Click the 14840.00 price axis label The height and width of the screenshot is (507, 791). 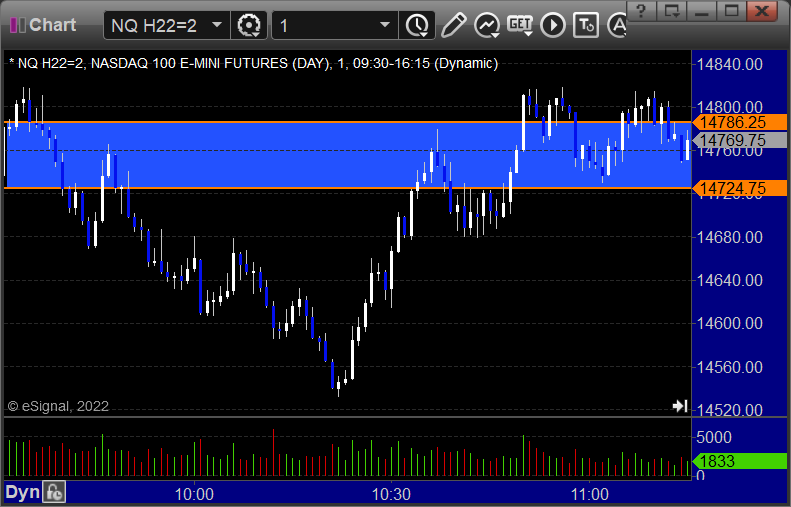pos(729,64)
